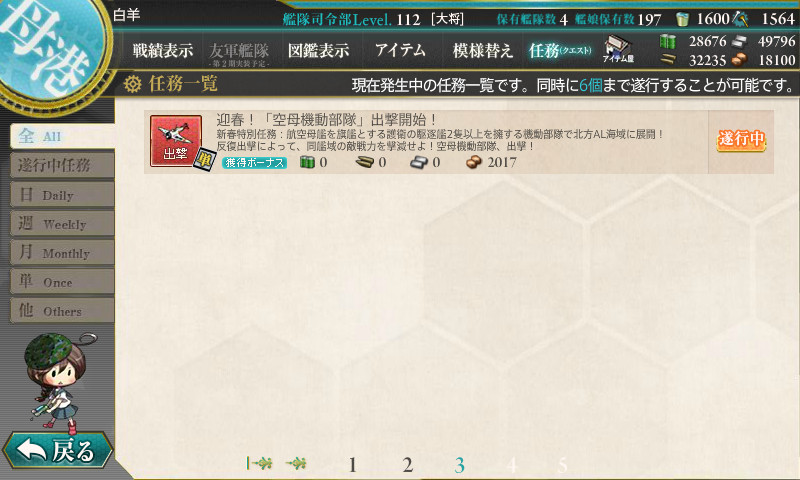Click the bauxite reward icon showing 2017
The image size is (800, 480).
tap(474, 162)
